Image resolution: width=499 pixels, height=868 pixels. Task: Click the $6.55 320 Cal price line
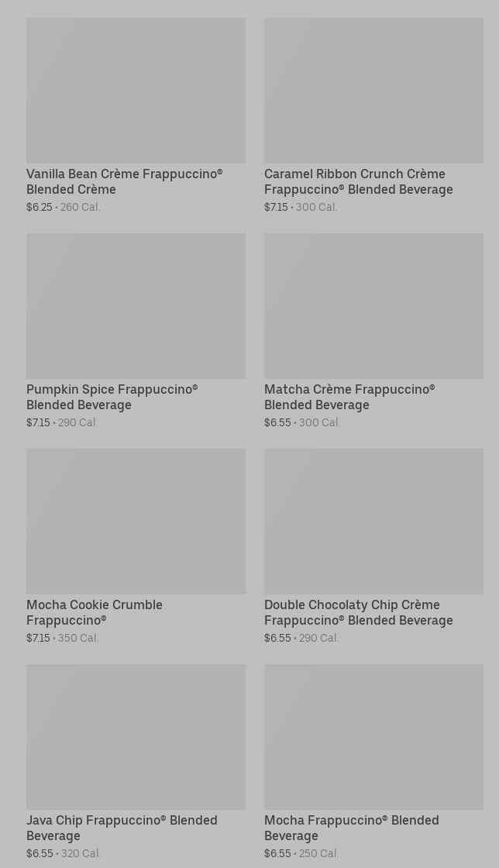point(64,854)
